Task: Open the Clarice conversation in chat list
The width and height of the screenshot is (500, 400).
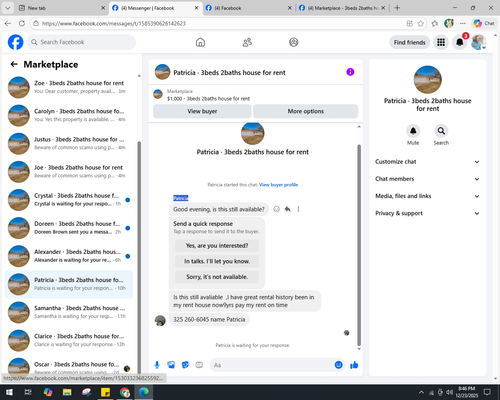Action: click(x=69, y=340)
